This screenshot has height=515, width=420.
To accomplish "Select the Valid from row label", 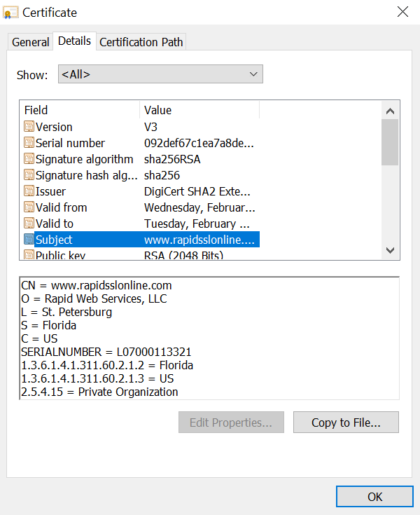I will [62, 207].
